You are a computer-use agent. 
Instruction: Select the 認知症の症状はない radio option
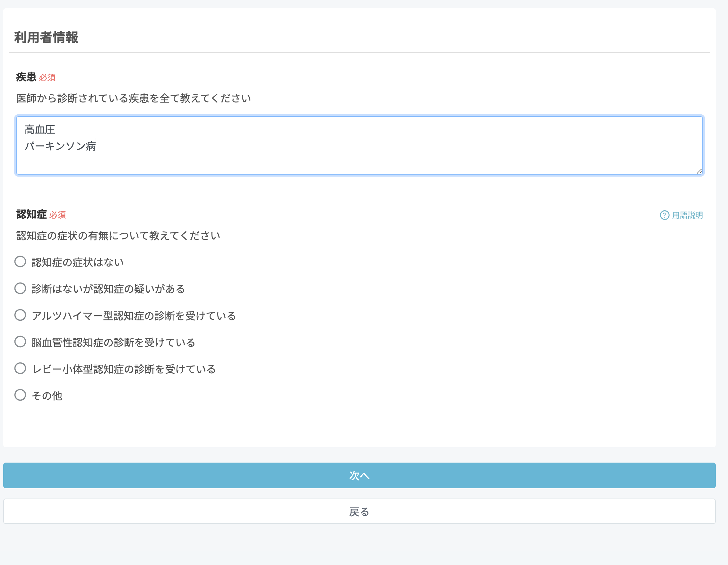point(20,262)
